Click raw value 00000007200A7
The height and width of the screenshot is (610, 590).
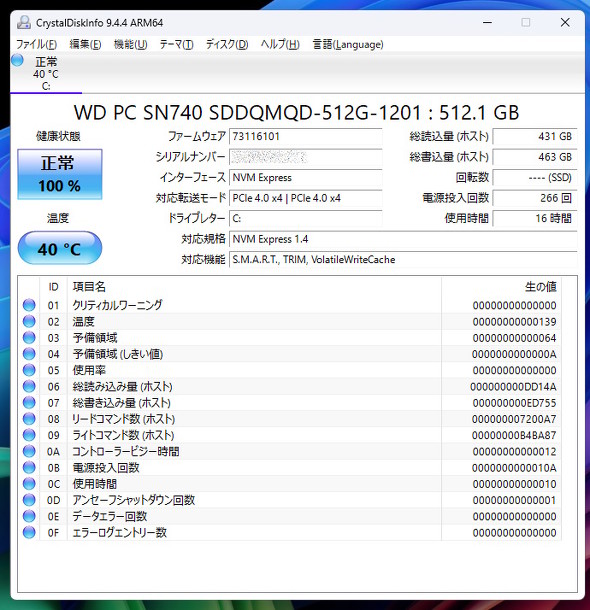[x=514, y=419]
